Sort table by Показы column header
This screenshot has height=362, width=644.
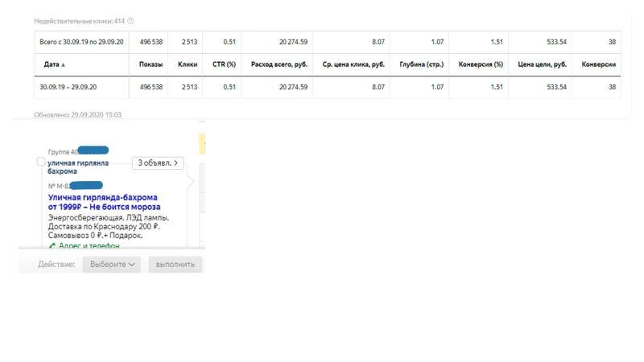(151, 64)
